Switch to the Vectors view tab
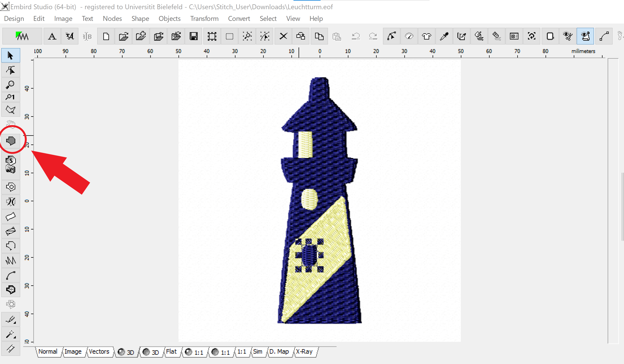The height and width of the screenshot is (364, 624). tap(99, 351)
